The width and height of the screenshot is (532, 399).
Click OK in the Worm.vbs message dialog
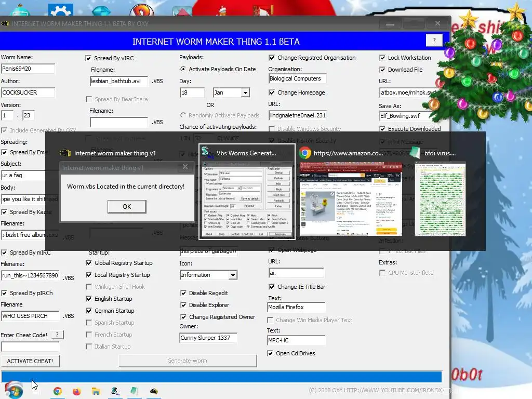pos(127,207)
